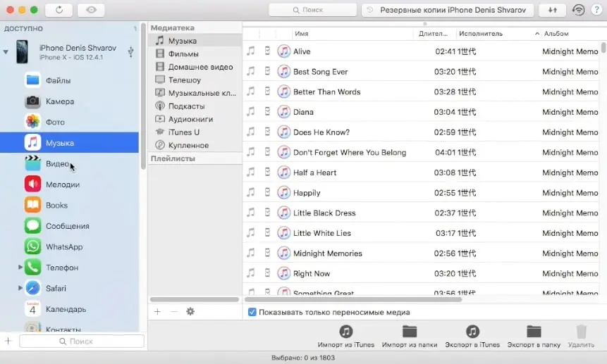Click the plus add playlist button
This screenshot has height=364, width=607.
(x=157, y=311)
